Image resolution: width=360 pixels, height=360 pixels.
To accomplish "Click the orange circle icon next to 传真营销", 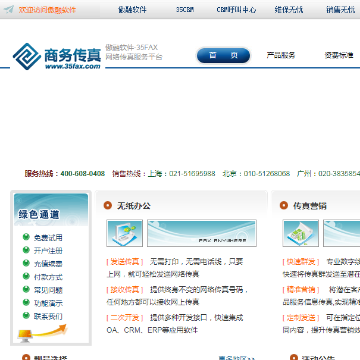I will 284,205.
